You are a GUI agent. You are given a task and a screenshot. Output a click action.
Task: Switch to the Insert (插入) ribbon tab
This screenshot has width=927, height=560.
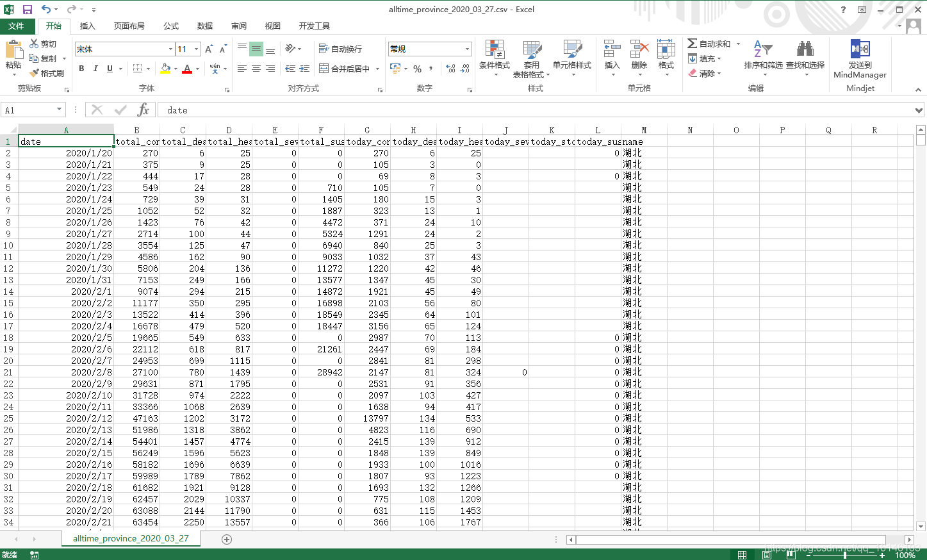[87, 26]
